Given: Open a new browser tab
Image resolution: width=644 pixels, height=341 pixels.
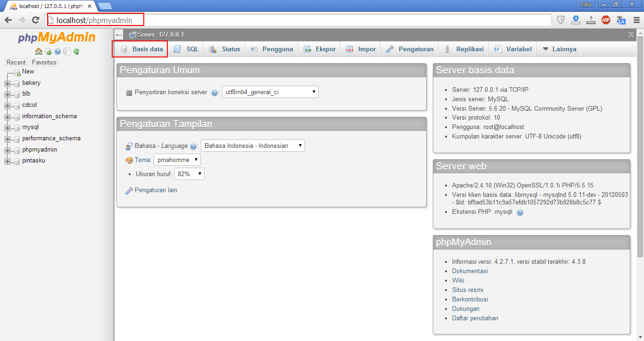Looking at the screenshot, I should tap(105, 6).
